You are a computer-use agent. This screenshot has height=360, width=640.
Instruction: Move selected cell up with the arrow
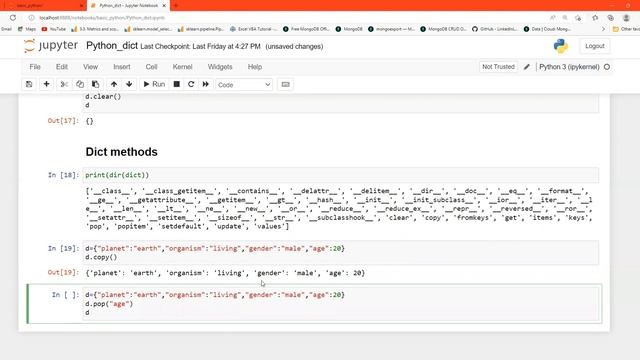pyautogui.click(x=114, y=84)
